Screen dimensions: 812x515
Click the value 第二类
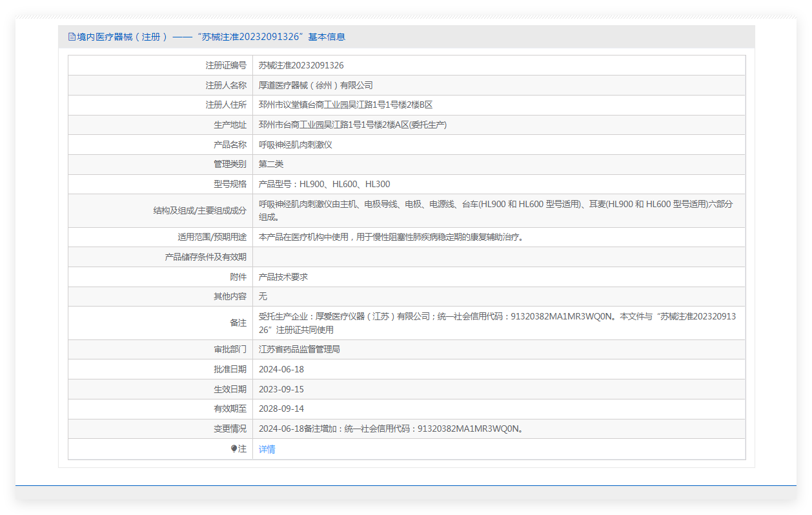[x=271, y=165]
